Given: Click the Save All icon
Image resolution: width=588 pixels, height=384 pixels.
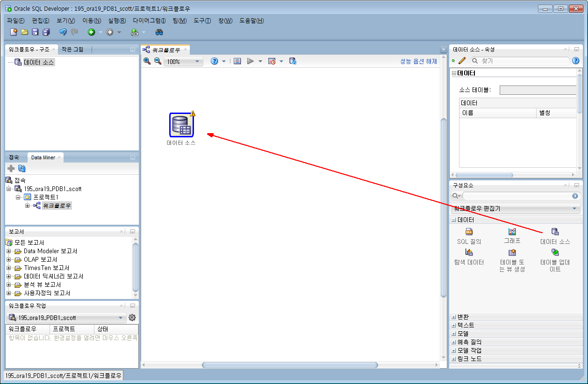Looking at the screenshot, I should 46,32.
